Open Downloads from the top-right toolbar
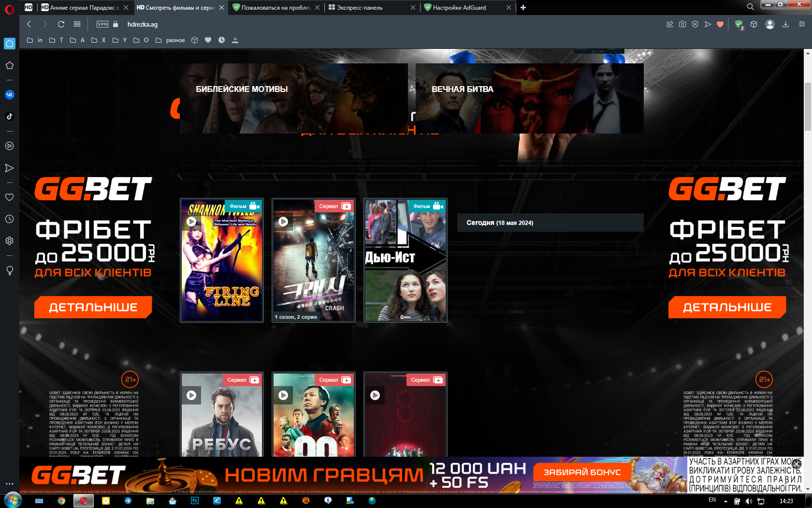Image resolution: width=812 pixels, height=508 pixels. click(x=785, y=24)
